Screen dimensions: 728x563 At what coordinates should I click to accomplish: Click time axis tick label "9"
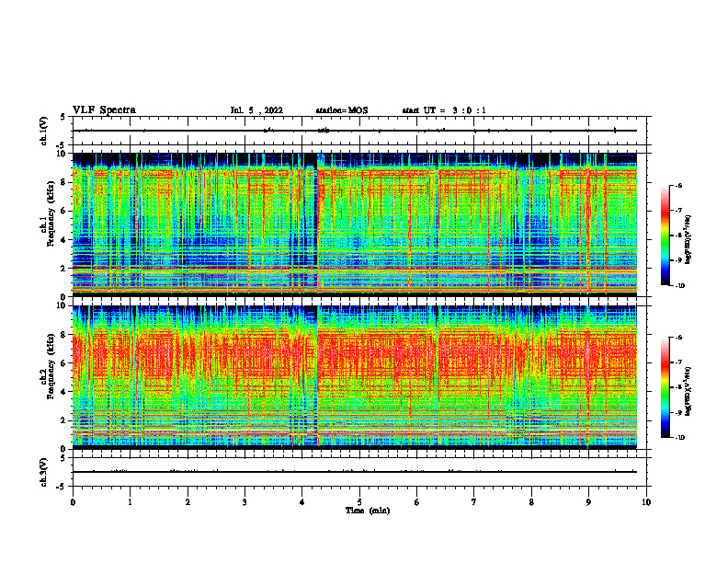(588, 502)
